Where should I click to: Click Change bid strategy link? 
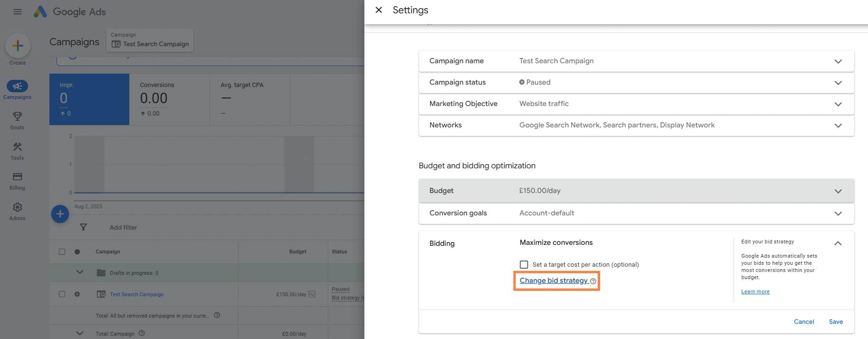point(553,281)
